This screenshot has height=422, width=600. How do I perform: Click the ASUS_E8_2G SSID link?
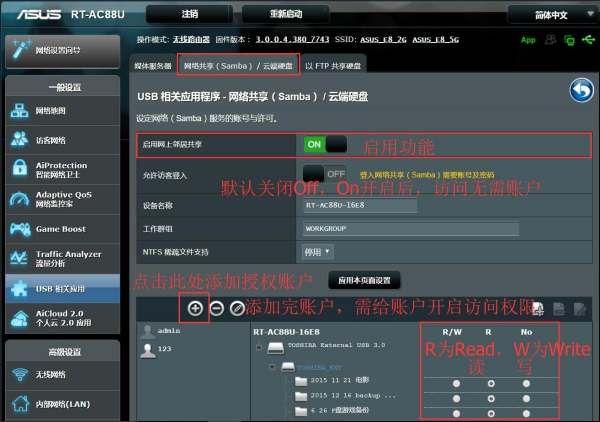click(383, 39)
